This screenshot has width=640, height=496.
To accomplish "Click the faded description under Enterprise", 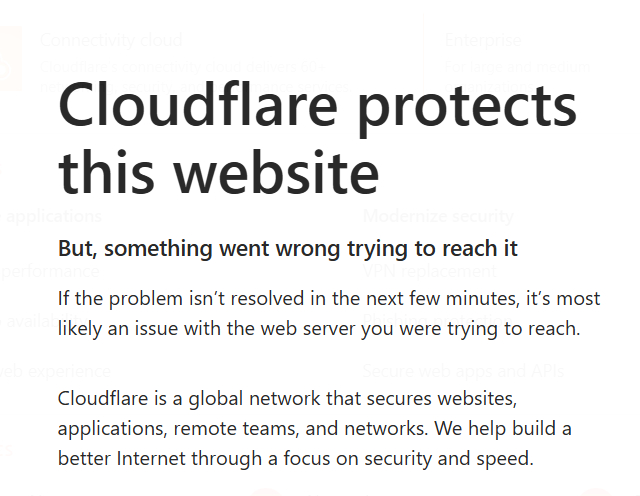I will pos(518,66).
